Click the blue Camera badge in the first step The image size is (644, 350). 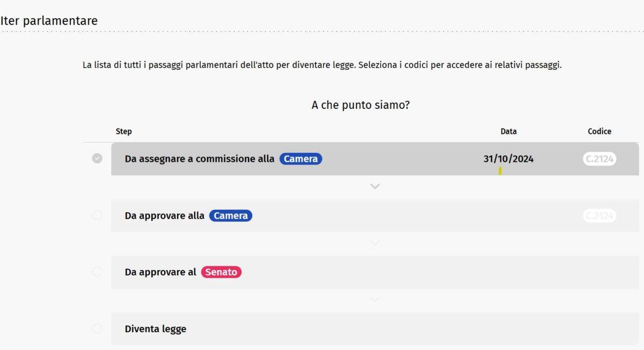301,159
